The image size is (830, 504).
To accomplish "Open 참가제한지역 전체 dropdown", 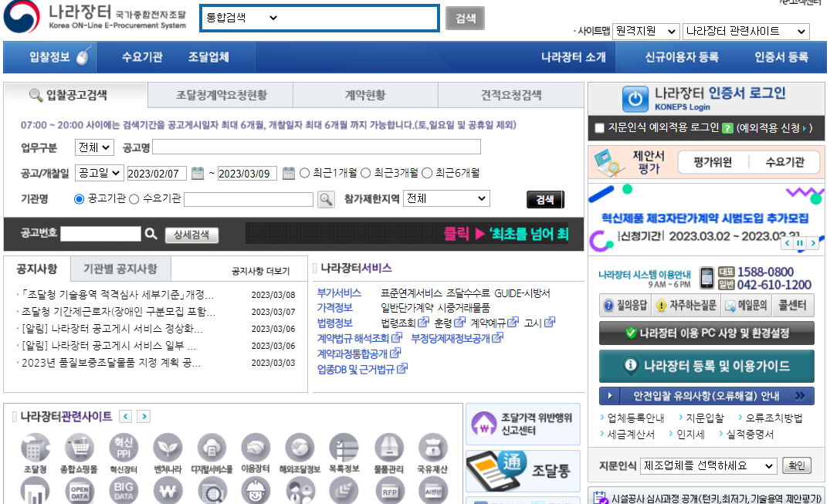I will click(446, 198).
